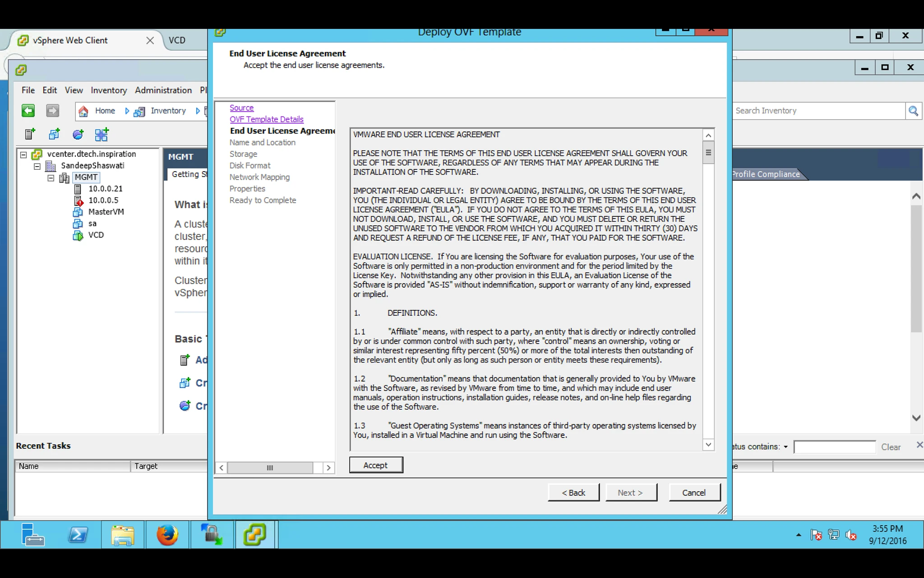924x578 pixels.
Task: Click the Add Host toolbar icon
Action: point(30,134)
